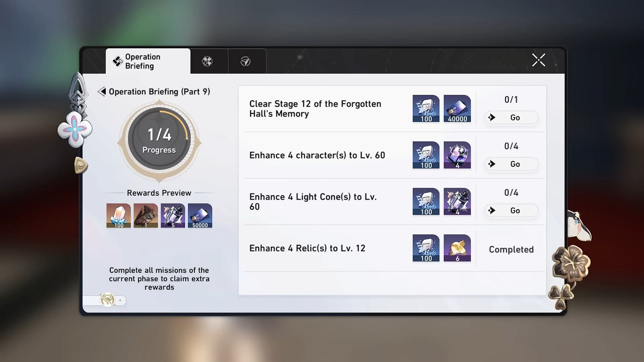Image resolution: width=644 pixels, height=362 pixels.
Task: Open the Operation Briefing tab
Action: click(148, 61)
